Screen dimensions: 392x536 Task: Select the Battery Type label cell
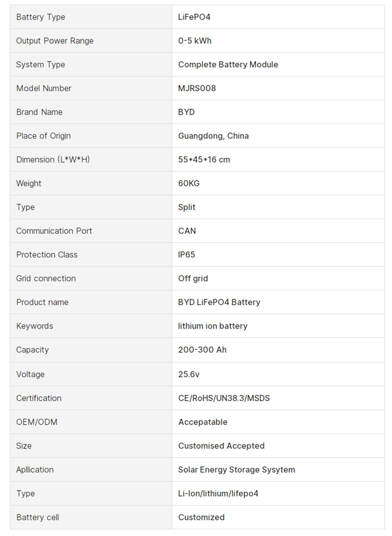click(x=91, y=17)
